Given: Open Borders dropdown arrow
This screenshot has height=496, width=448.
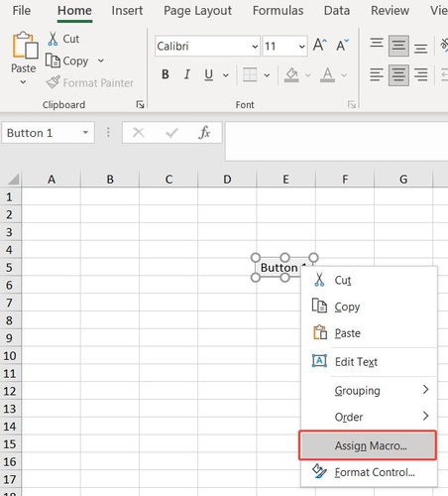Looking at the screenshot, I should (267, 75).
